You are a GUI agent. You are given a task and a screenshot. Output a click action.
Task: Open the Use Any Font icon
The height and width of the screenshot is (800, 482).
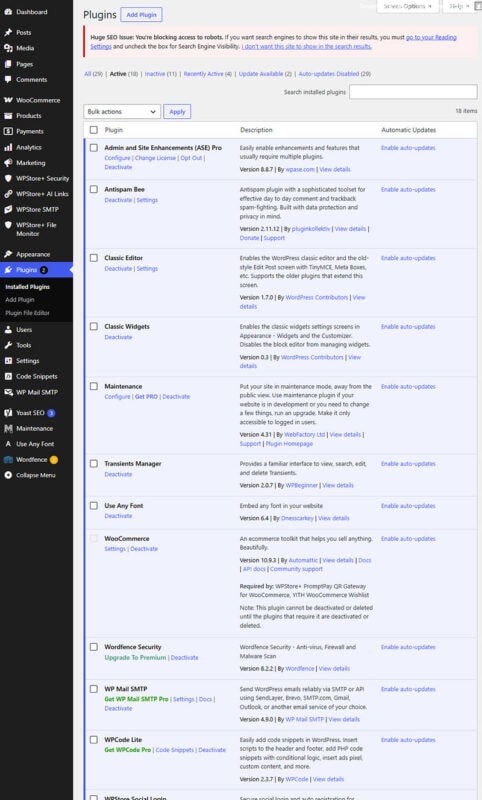point(8,444)
